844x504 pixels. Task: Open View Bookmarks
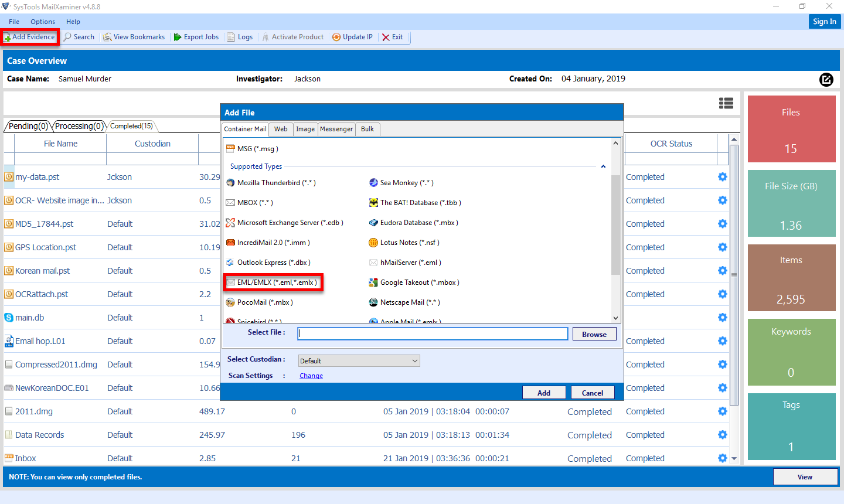(134, 37)
